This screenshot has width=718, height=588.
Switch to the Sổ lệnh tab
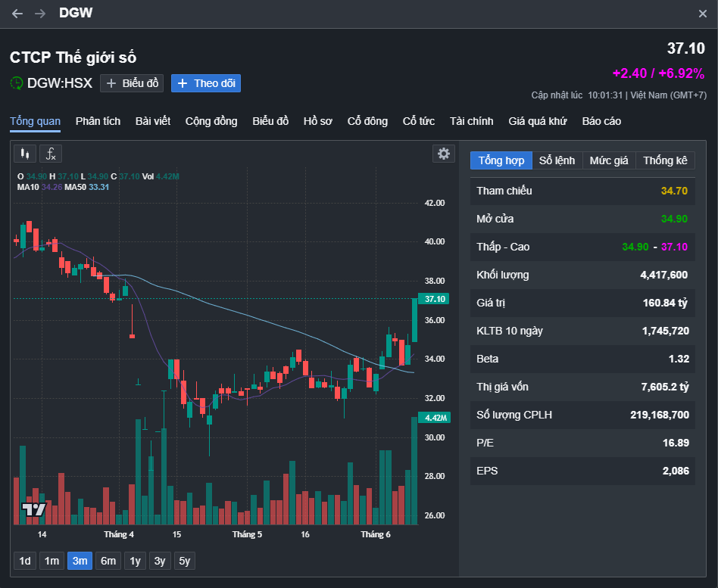pyautogui.click(x=557, y=160)
